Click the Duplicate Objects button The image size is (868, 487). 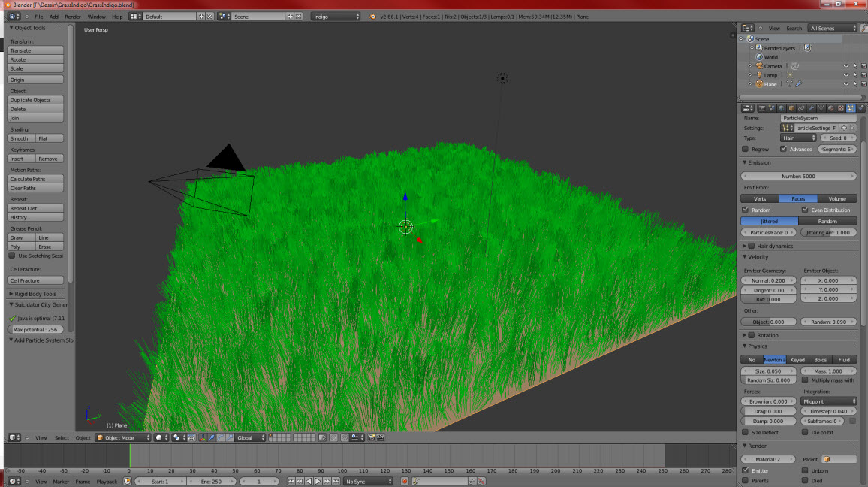click(35, 100)
